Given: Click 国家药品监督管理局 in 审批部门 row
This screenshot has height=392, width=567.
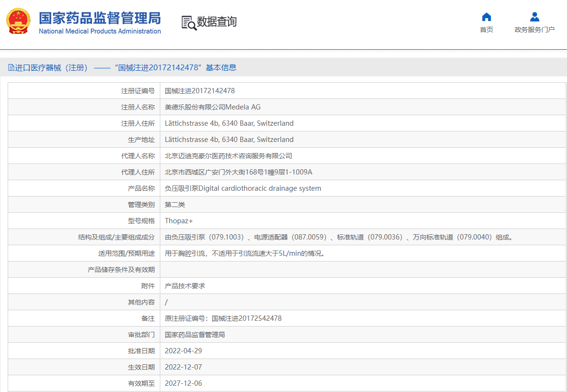Looking at the screenshot, I should coord(195,335).
